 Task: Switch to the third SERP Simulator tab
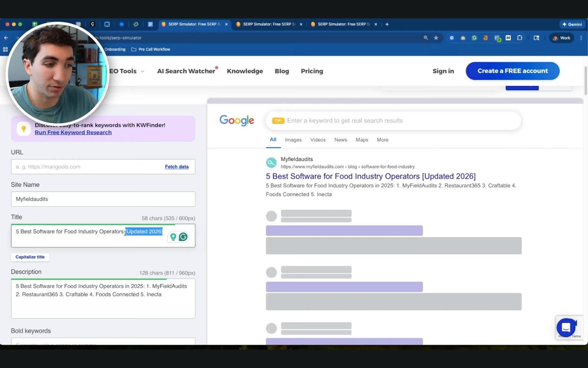343,24
